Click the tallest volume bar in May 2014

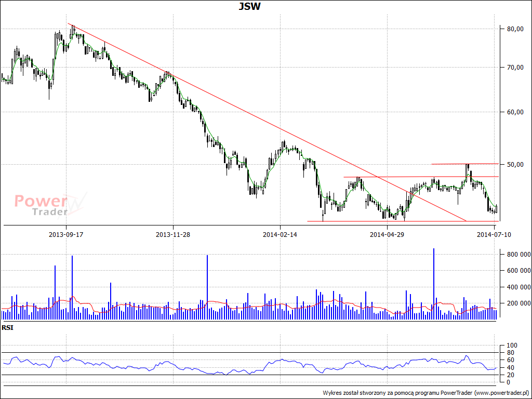(434, 284)
